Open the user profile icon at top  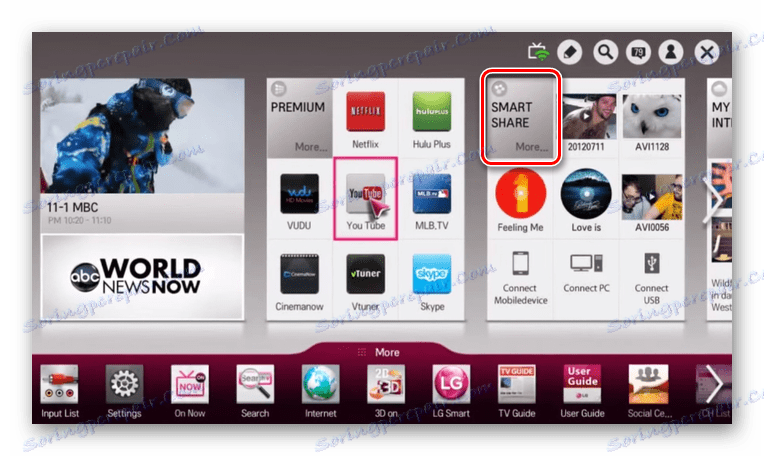pos(671,52)
